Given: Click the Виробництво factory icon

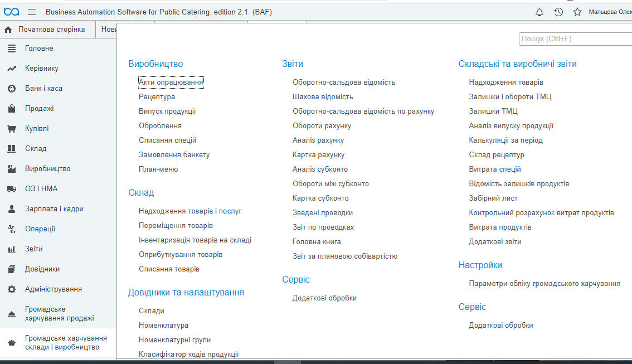Looking at the screenshot, I should (12, 169).
